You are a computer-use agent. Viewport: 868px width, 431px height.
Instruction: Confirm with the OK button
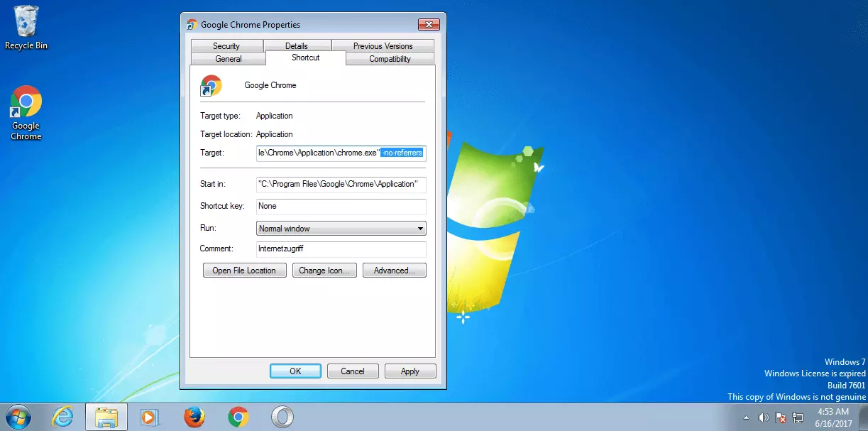[295, 371]
